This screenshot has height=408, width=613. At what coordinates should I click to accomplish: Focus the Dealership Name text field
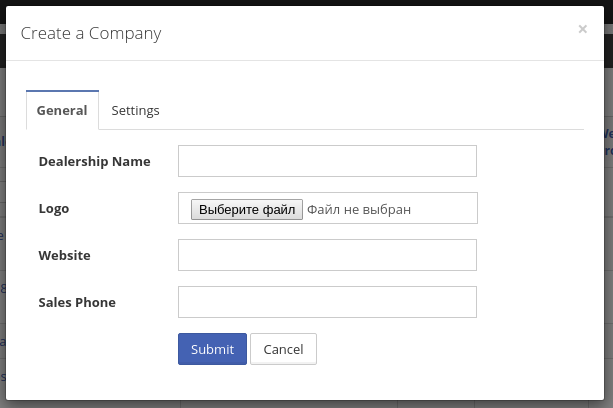click(327, 161)
